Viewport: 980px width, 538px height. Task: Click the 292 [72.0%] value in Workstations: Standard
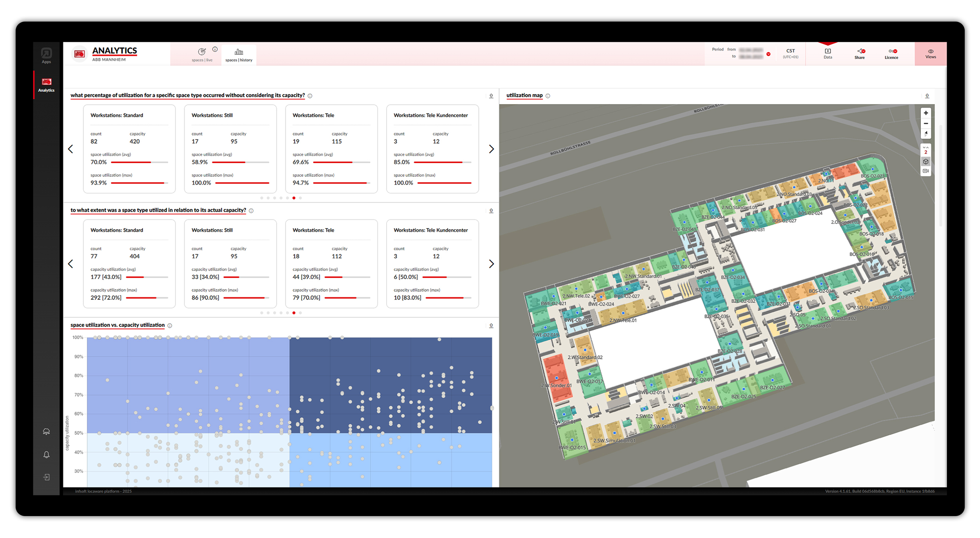106,297
